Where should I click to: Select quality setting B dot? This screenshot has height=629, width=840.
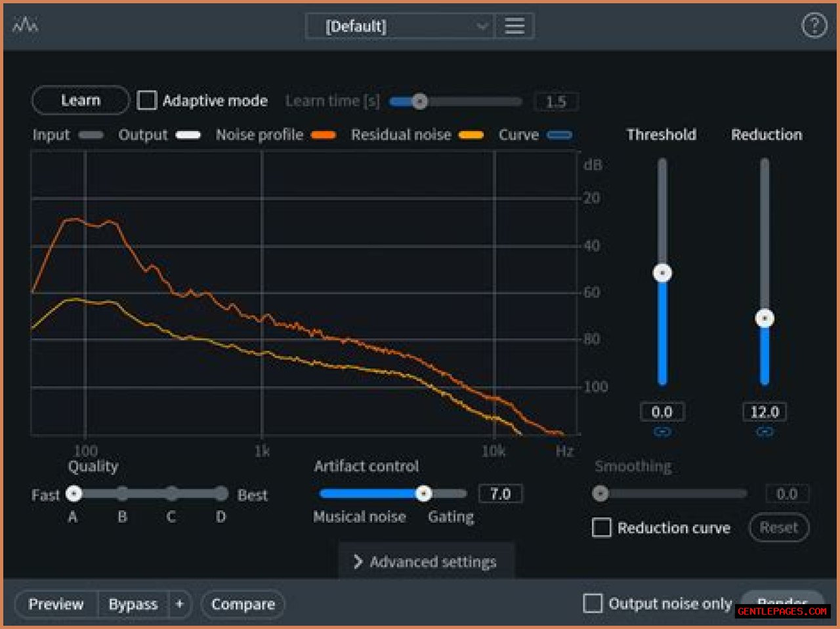[123, 494]
